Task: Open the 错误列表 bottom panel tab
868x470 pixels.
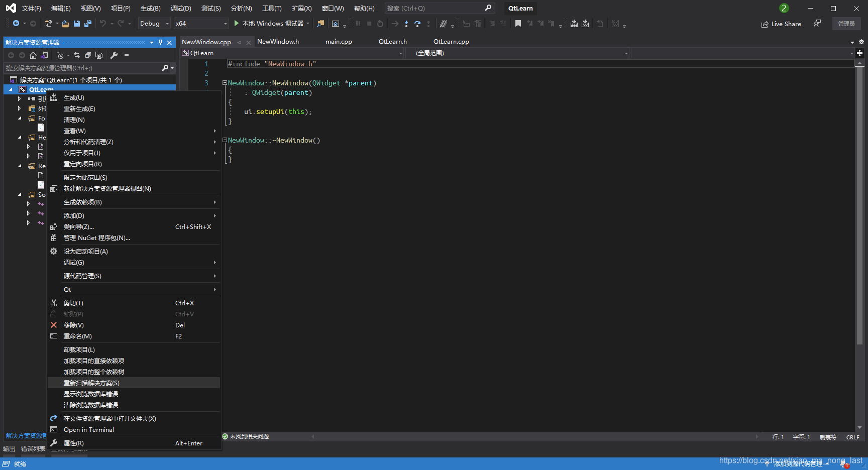Action: point(33,449)
